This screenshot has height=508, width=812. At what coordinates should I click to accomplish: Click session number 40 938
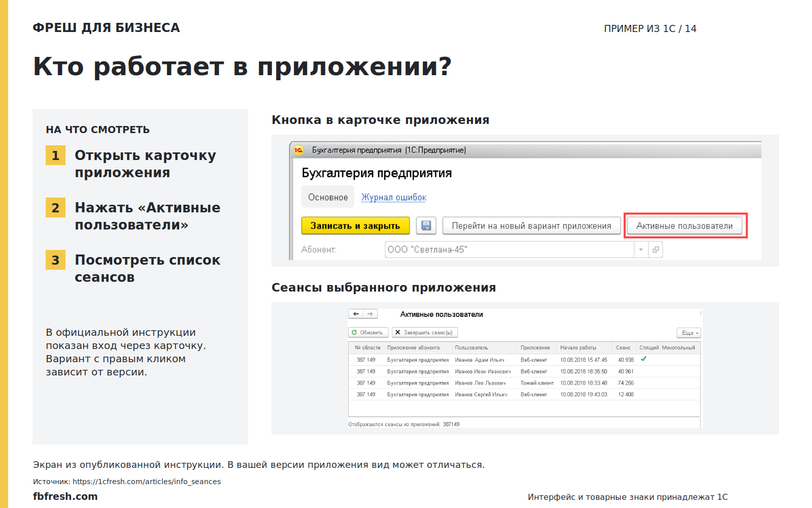click(x=626, y=360)
